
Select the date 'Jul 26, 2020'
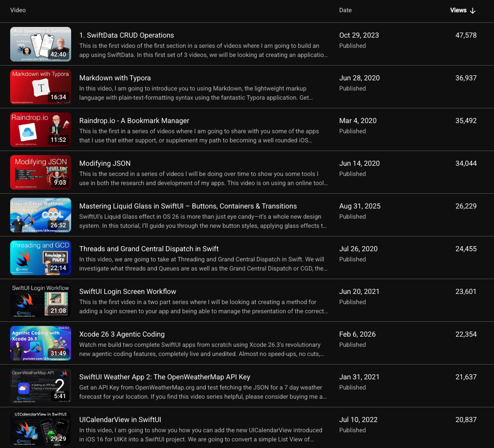tap(358, 249)
